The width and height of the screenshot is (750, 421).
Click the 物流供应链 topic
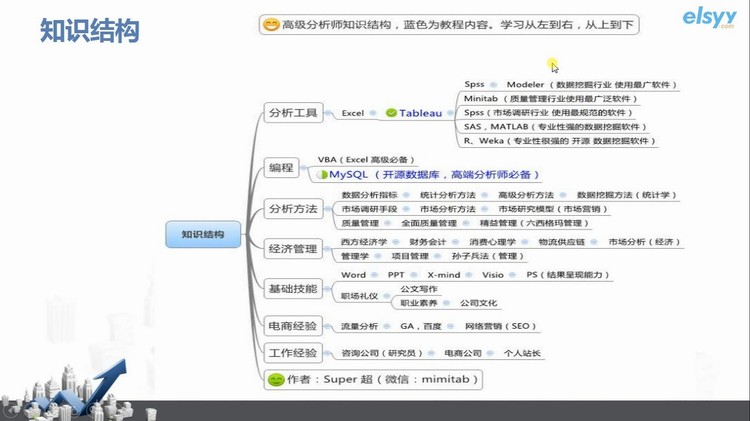(562, 242)
